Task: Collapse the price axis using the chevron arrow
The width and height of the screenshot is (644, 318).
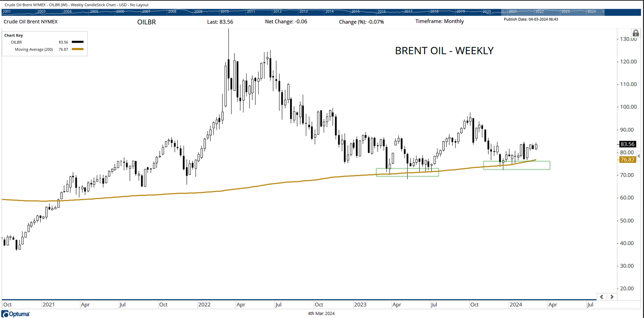Action: pyautogui.click(x=639, y=156)
